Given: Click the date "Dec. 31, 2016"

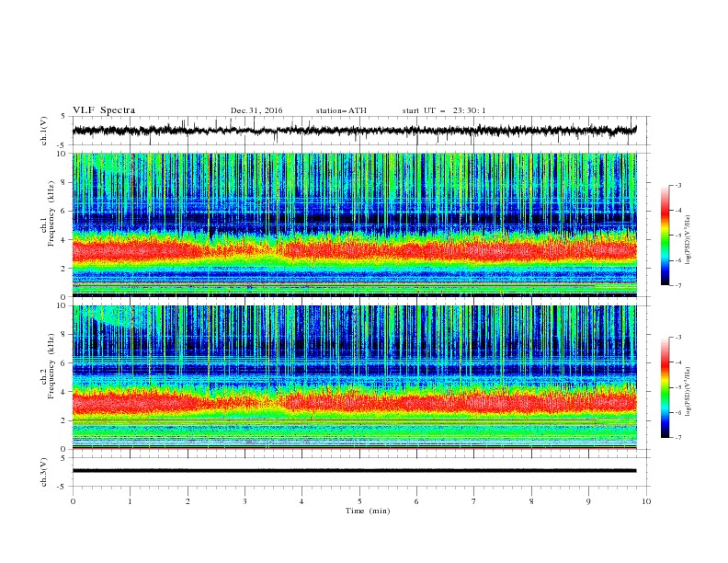Looking at the screenshot, I should pos(256,110).
